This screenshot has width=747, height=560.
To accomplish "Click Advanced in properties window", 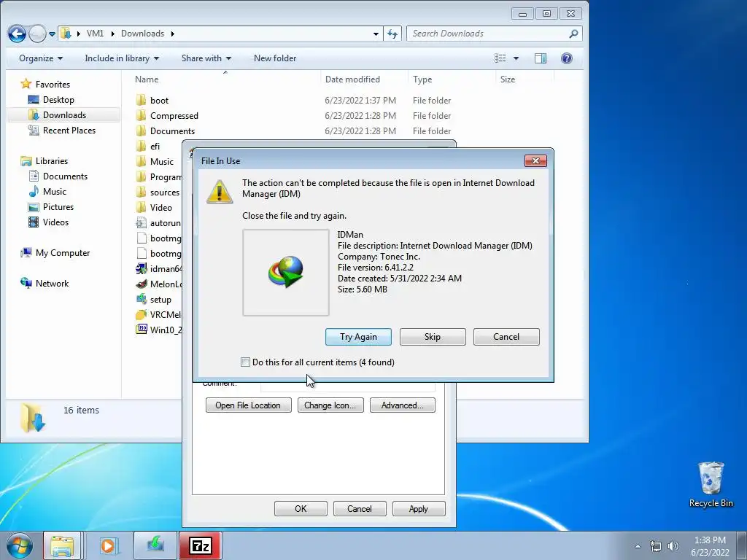I will click(403, 405).
